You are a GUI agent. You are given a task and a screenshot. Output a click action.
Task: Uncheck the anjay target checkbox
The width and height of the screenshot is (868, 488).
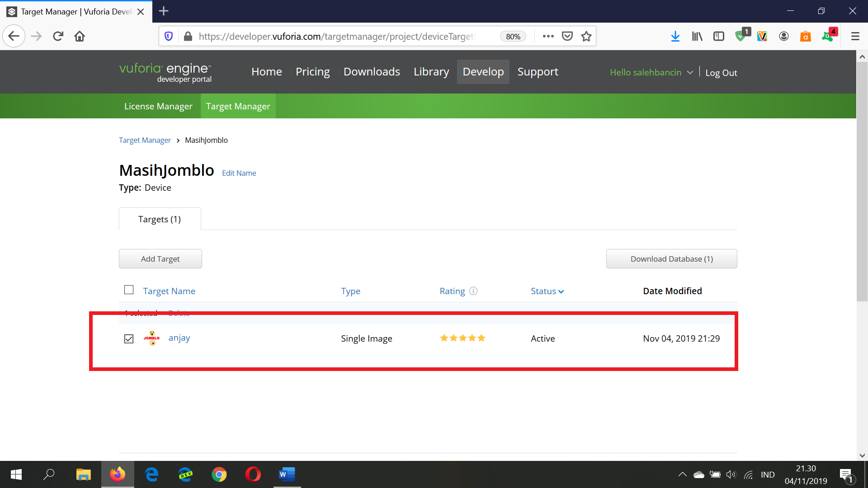(x=129, y=339)
